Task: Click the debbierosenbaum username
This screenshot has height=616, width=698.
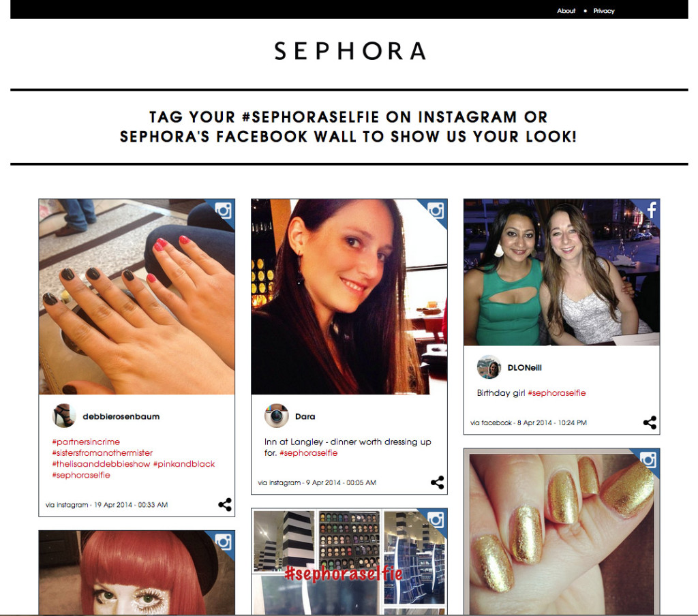Action: pyautogui.click(x=121, y=416)
